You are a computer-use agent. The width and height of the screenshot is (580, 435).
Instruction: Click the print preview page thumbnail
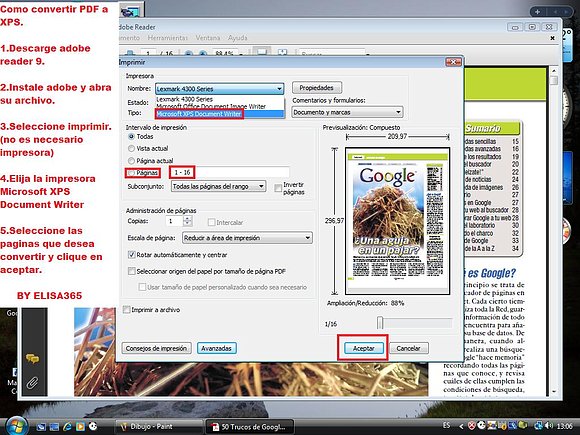pos(397,221)
